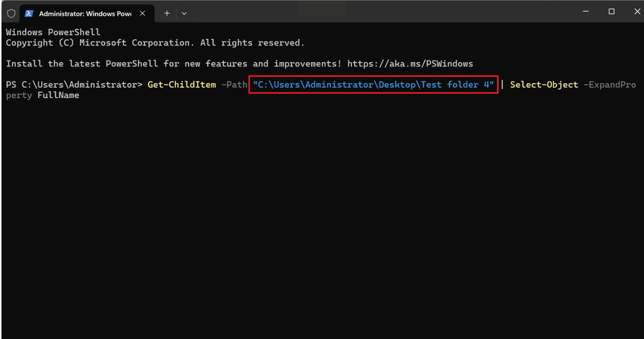Click the PowerShell icon on the tab
The height and width of the screenshot is (339, 644).
coord(29,13)
